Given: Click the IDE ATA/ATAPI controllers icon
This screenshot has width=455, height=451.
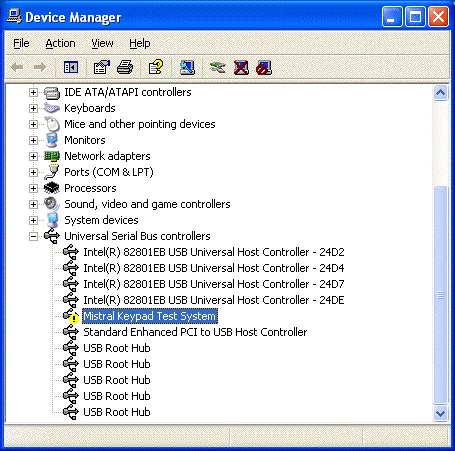Looking at the screenshot, I should [x=52, y=92].
